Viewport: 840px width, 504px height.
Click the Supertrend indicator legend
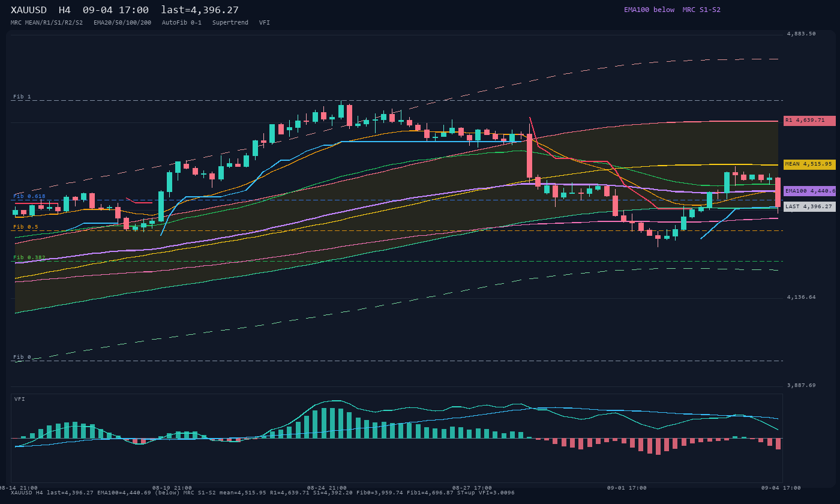tap(230, 23)
